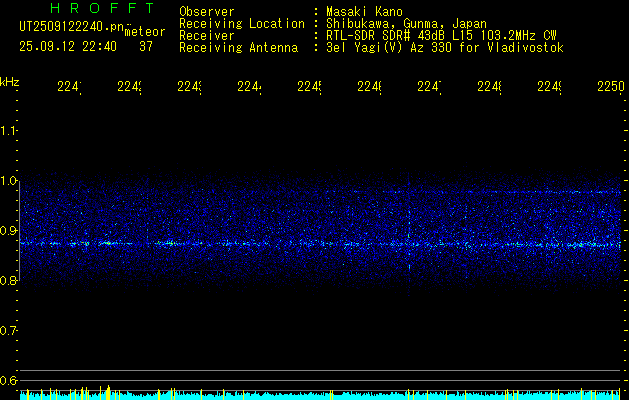Click the HROFFT title text
Viewport: 629px width, 400px height.
tap(102, 8)
